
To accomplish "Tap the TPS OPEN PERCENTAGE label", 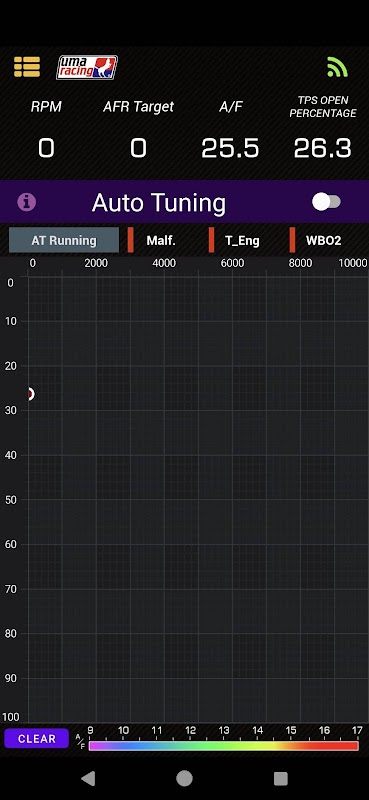I will 323,107.
